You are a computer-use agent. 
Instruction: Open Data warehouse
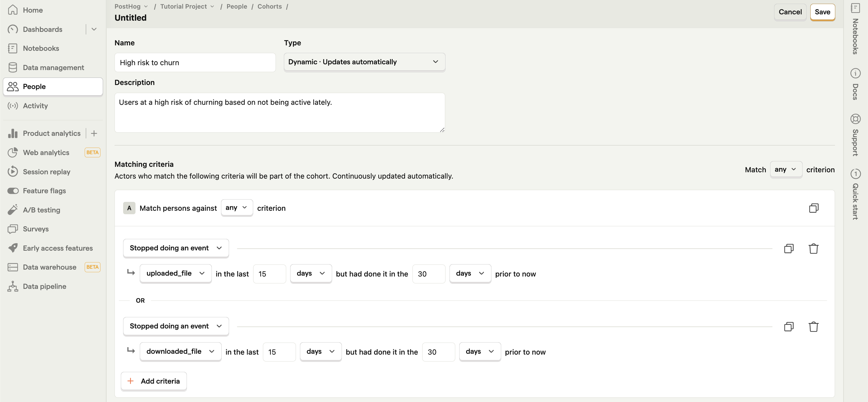click(x=53, y=267)
